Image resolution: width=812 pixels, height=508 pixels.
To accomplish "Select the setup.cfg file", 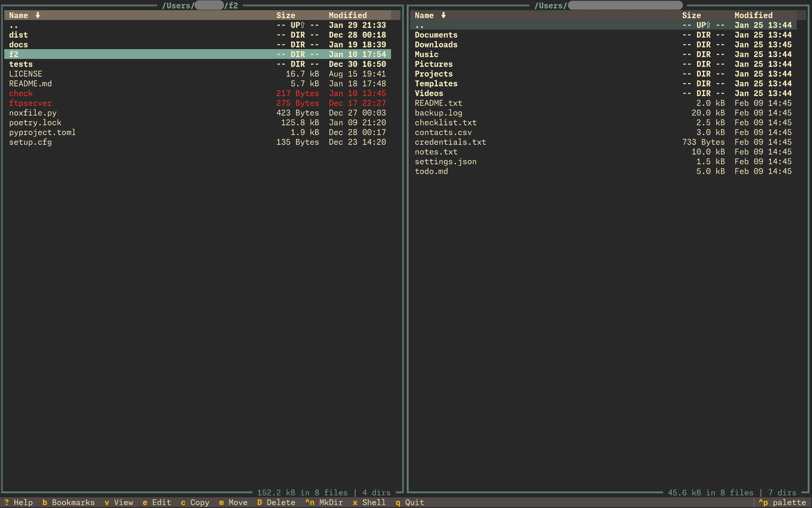I will [198, 142].
